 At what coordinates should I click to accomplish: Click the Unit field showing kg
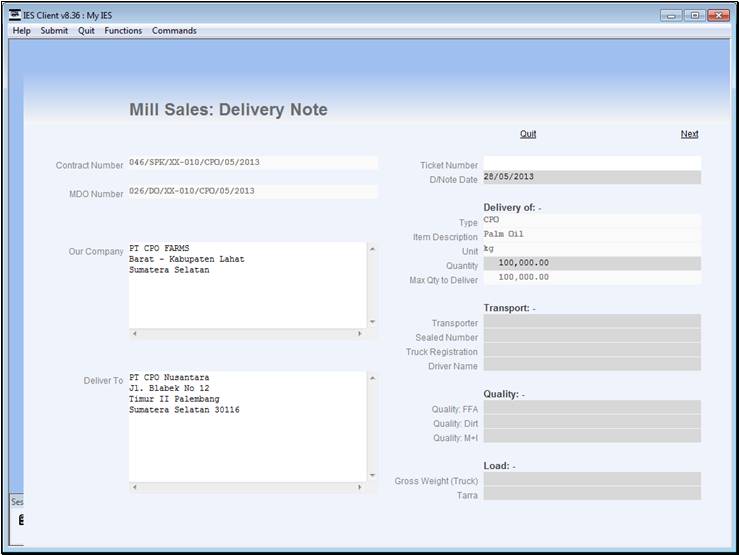tap(592, 249)
